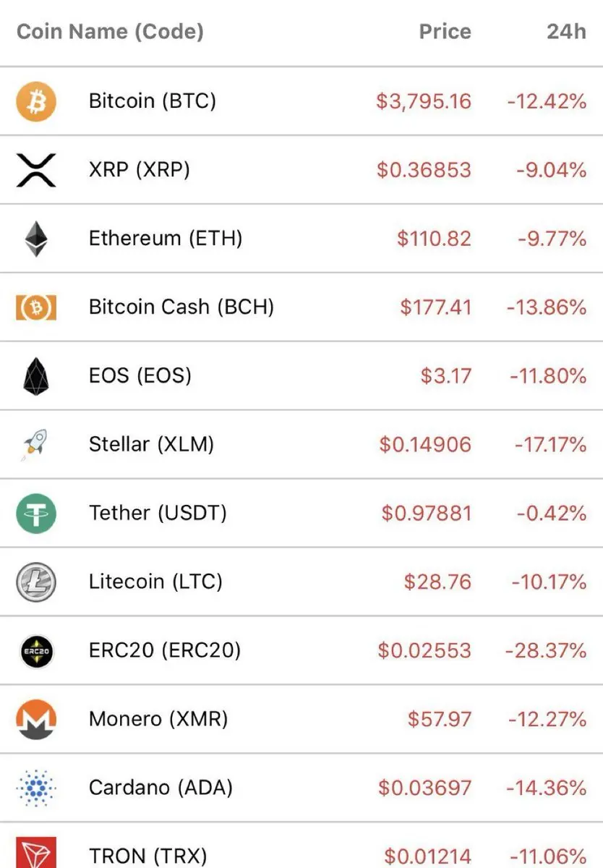Sort by the 24h column header
Viewport: 603px width, 868px height.
click(565, 32)
